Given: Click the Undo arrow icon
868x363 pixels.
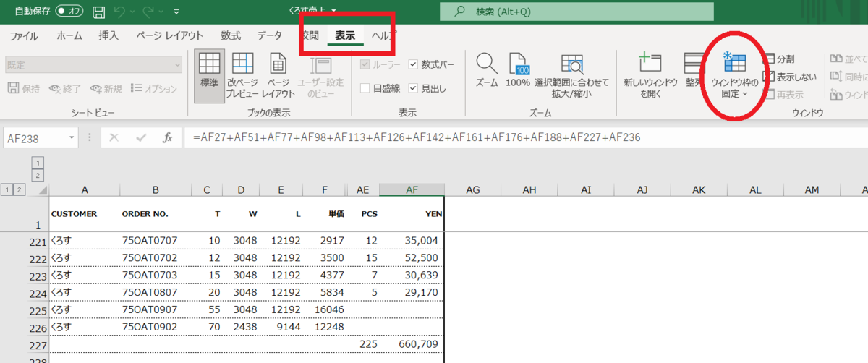Looking at the screenshot, I should pos(121,11).
